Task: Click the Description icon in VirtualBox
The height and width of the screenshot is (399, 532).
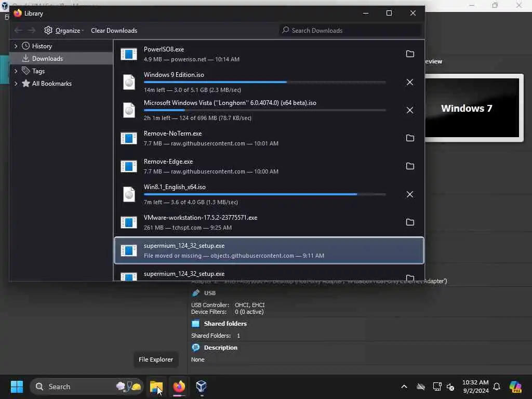Action: (196, 348)
